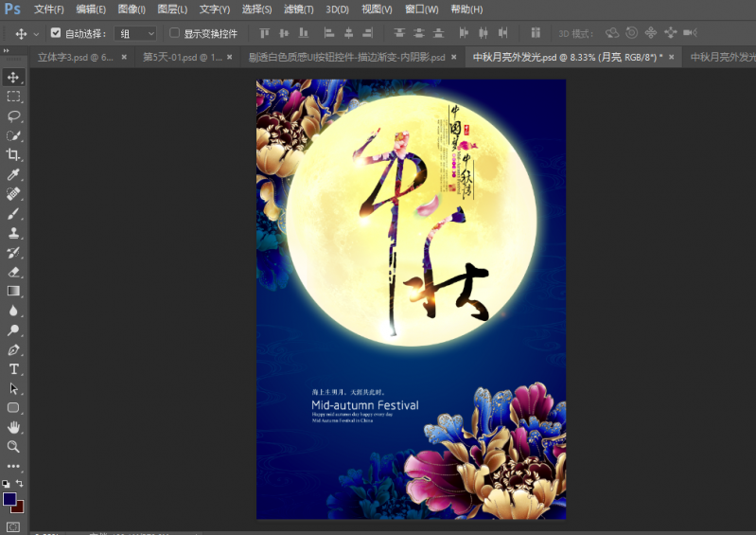The height and width of the screenshot is (535, 756).
Task: Select the Horizontal Type tool
Action: point(13,368)
